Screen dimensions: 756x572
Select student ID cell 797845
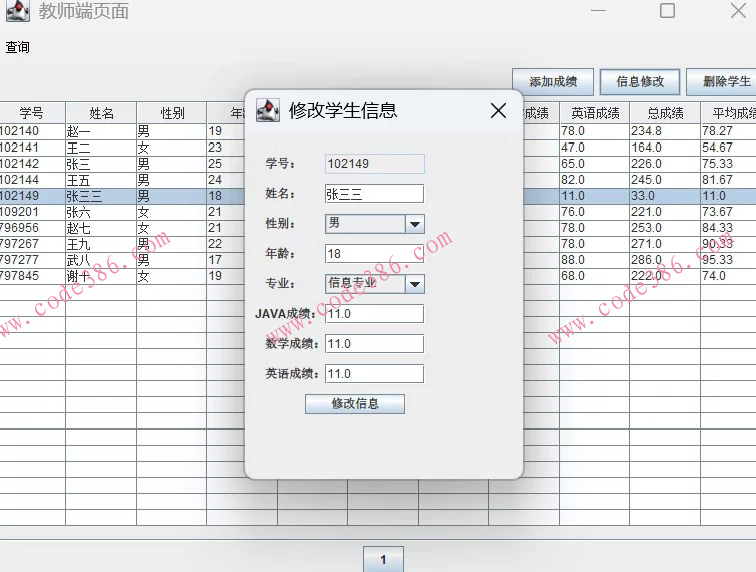point(32,276)
